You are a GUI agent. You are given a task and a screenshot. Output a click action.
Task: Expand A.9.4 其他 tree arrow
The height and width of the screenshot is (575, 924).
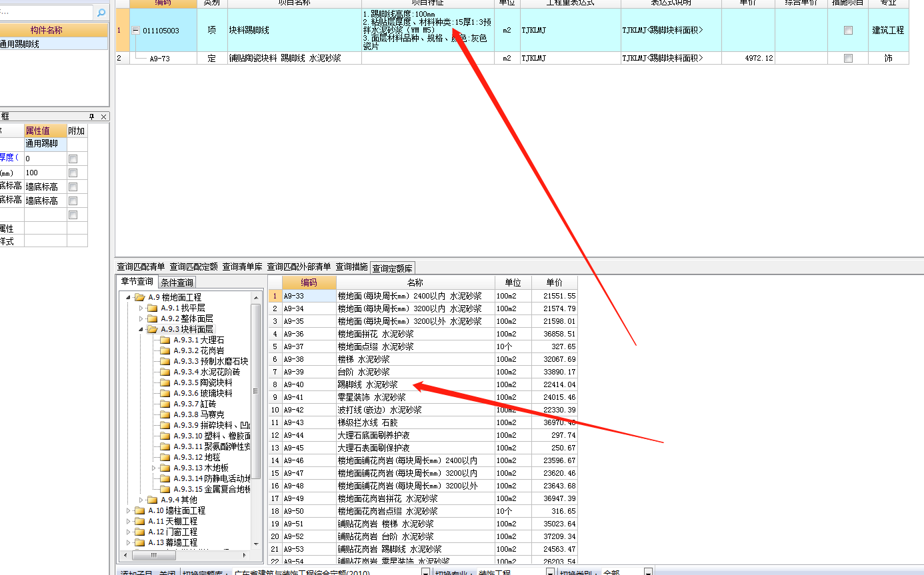pyautogui.click(x=141, y=500)
